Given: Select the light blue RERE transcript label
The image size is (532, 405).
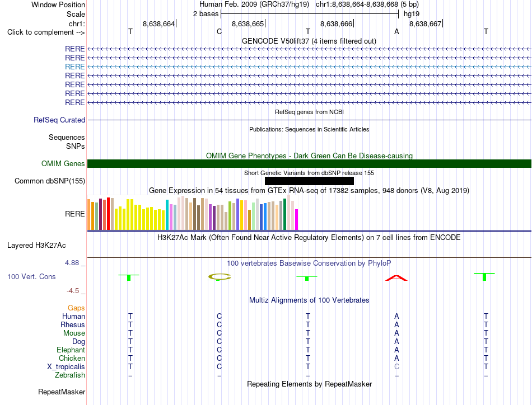Looking at the screenshot, I should (x=74, y=67).
